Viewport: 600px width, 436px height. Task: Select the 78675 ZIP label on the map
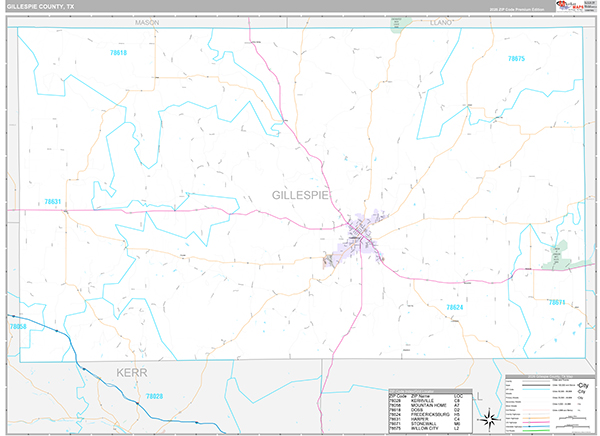[x=515, y=60]
